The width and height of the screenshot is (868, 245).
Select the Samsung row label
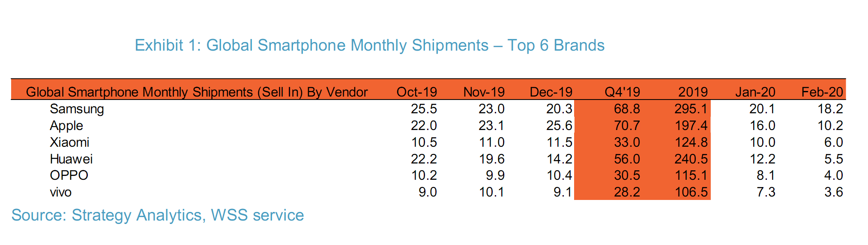[x=77, y=109]
